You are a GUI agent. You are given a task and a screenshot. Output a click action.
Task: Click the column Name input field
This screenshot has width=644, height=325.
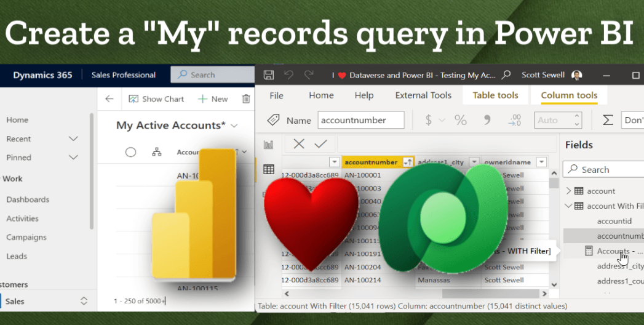click(x=361, y=120)
